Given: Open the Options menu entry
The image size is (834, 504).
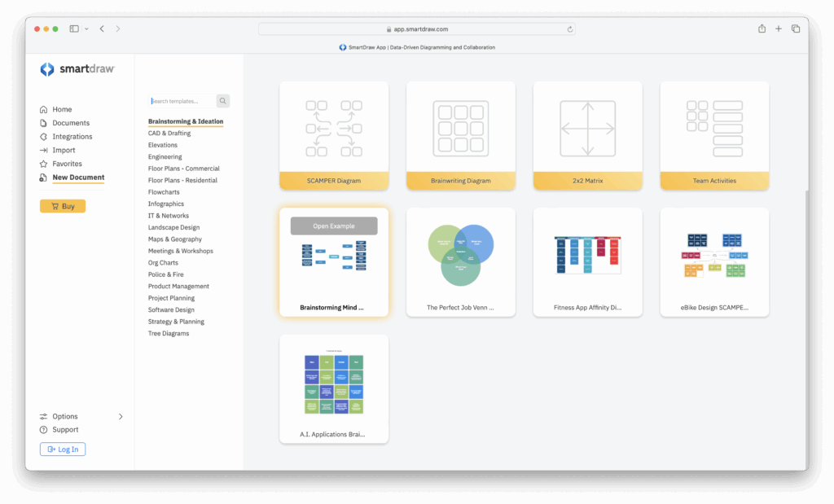Looking at the screenshot, I should 65,416.
